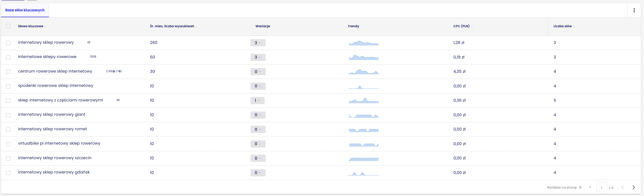The image size is (644, 196).
Task: Expand variations for 'internetowy sklep rowerowy romet'
Action: (x=258, y=129)
